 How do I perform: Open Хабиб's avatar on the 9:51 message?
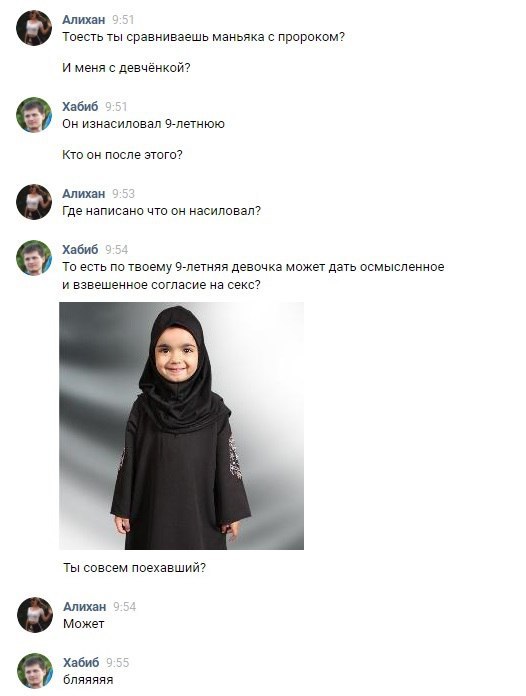34,115
